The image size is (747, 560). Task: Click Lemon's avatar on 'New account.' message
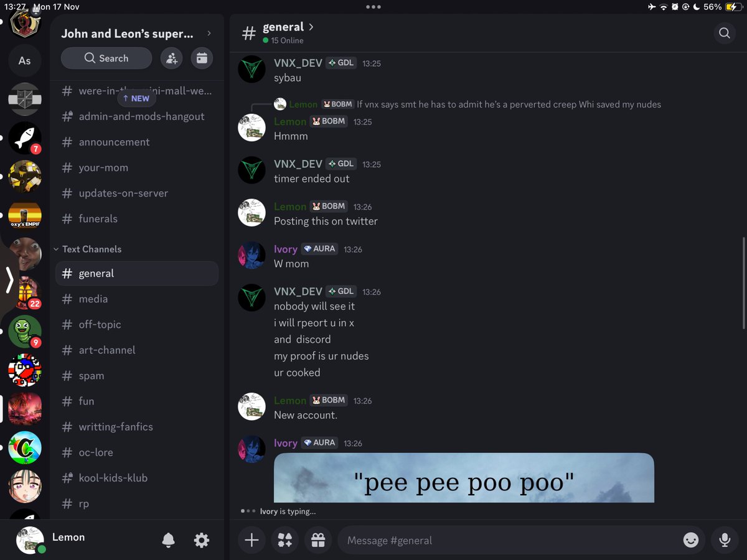252,407
